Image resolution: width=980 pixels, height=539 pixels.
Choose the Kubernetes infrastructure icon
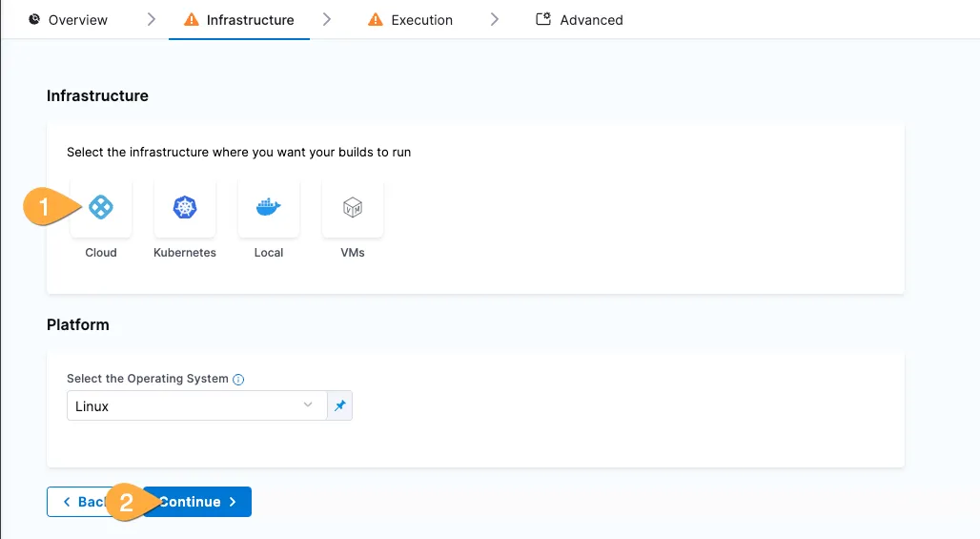[x=185, y=207]
